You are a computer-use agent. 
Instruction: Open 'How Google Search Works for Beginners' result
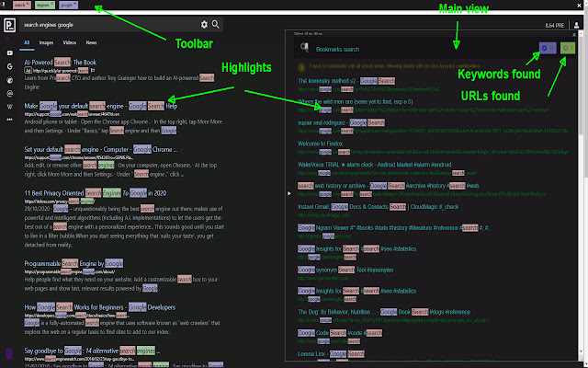[100, 307]
